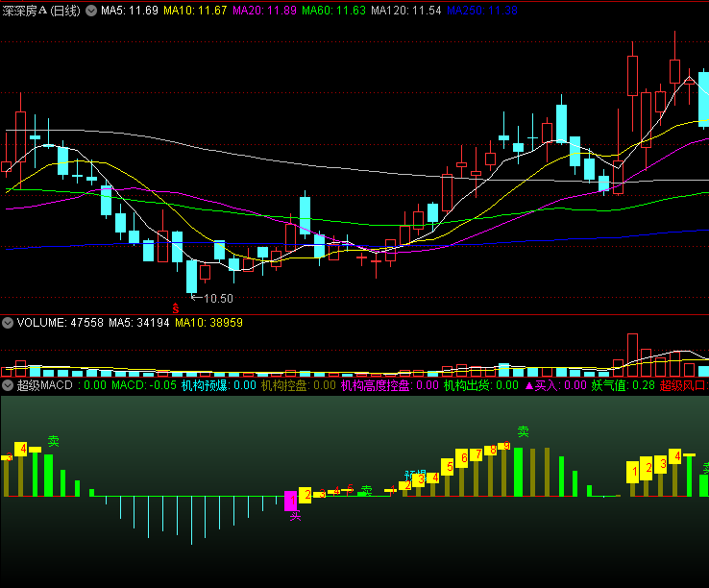Click the 机构预爆: 0.00 label
The image size is (709, 588).
pos(219,385)
